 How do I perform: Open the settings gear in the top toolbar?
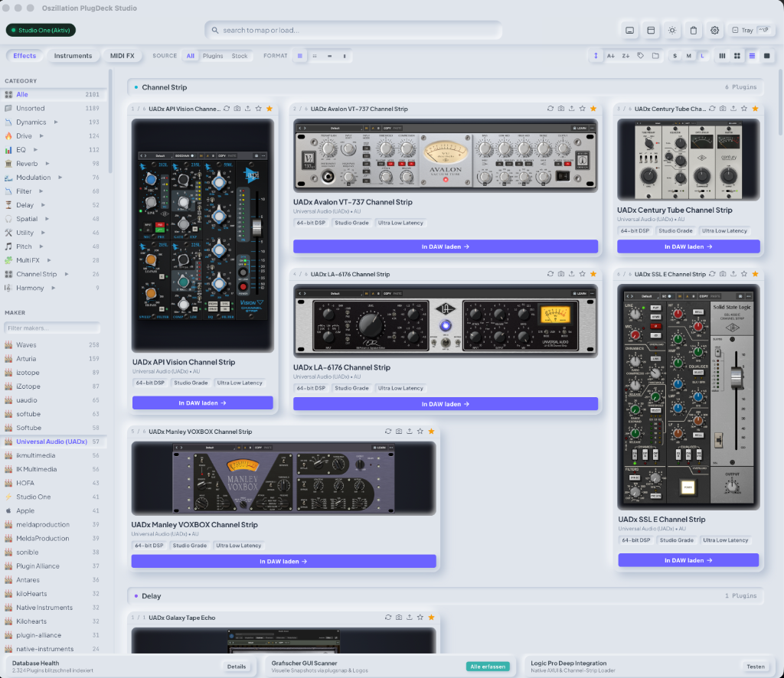[714, 31]
